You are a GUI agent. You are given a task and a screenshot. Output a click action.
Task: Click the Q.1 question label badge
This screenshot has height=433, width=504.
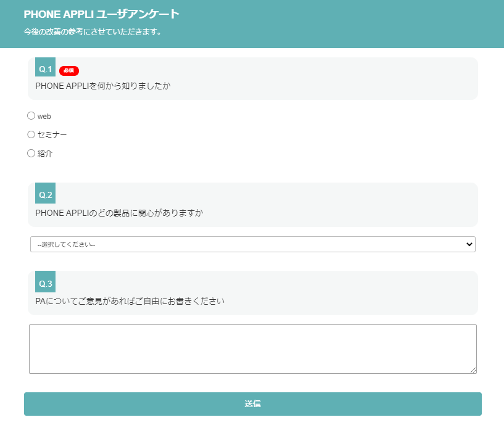click(x=45, y=67)
